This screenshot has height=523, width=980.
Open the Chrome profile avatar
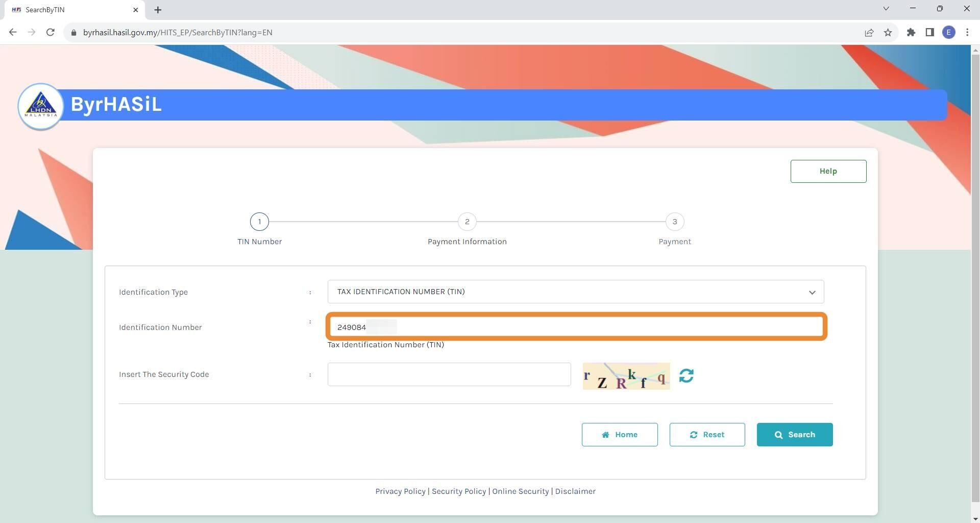[x=949, y=32]
